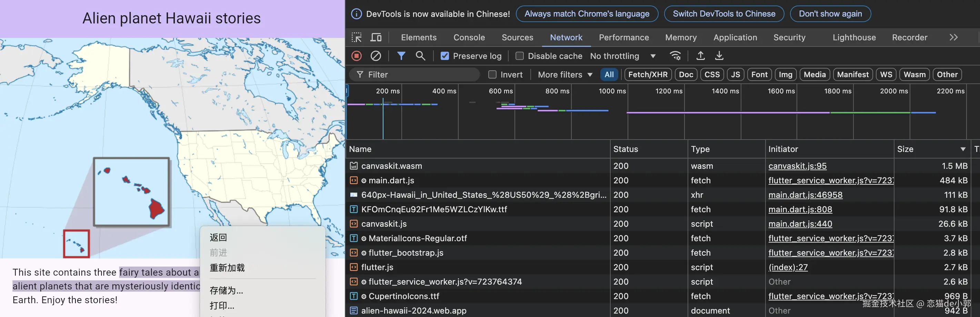Open the canvaskit.js:95 initiator link
Viewport: 980px width, 317px height.
797,166
